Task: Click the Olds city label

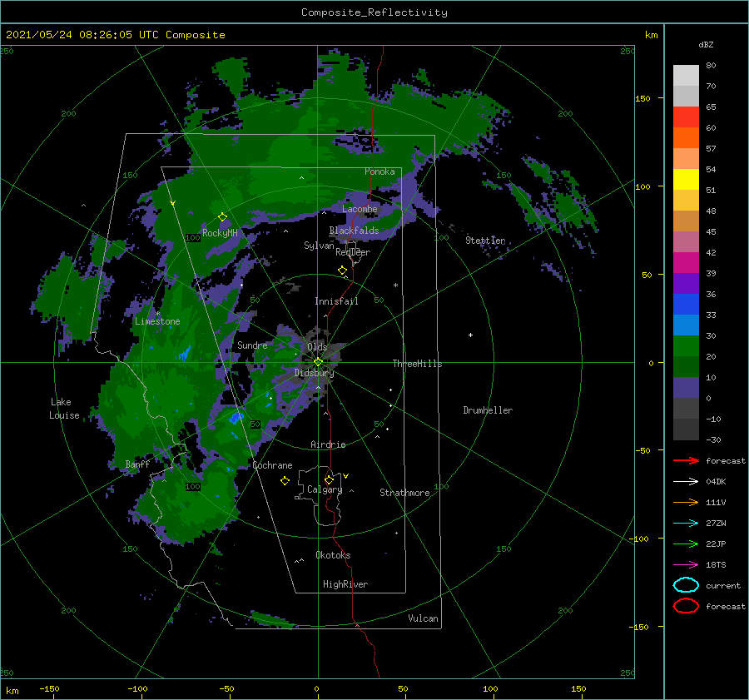Action: coord(317,347)
